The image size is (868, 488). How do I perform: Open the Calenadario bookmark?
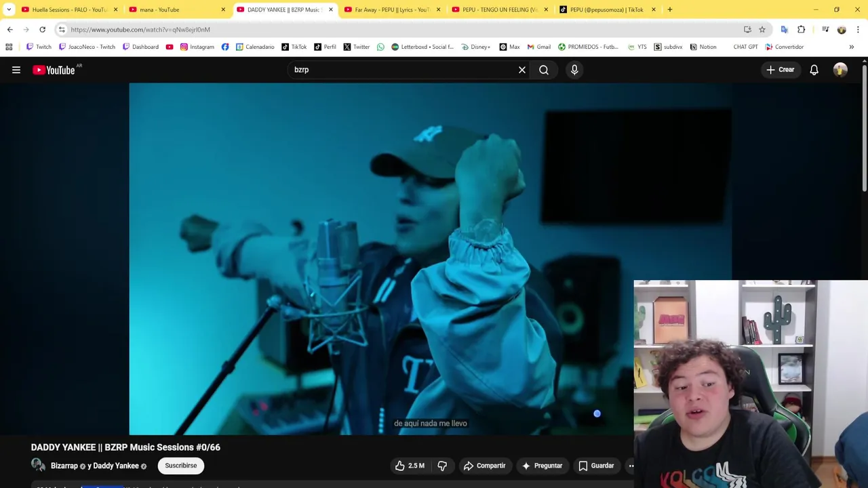(x=254, y=47)
